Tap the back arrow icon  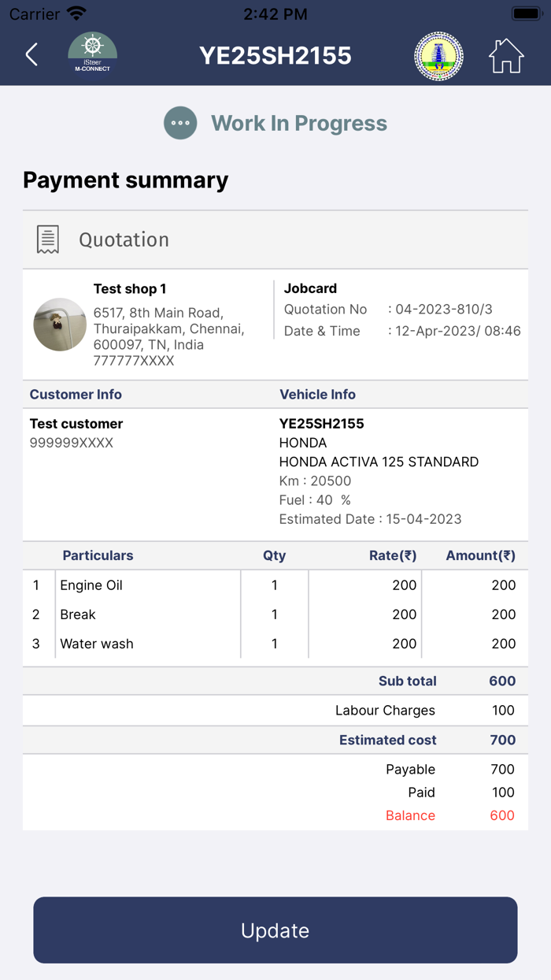coord(31,54)
